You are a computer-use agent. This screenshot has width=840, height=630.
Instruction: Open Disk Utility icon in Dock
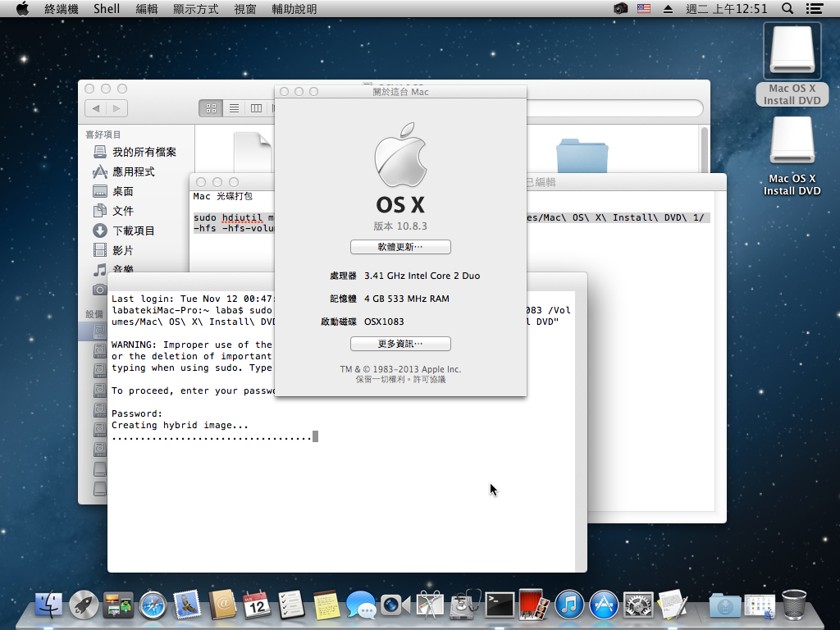tap(465, 605)
